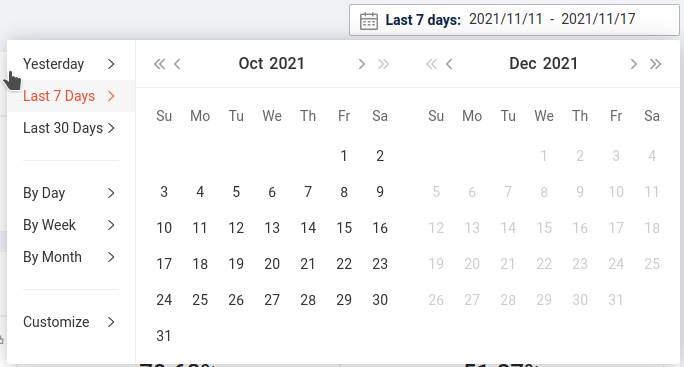Jump back one year on Dec 2021 calendar
684x367 pixels.
pos(431,64)
